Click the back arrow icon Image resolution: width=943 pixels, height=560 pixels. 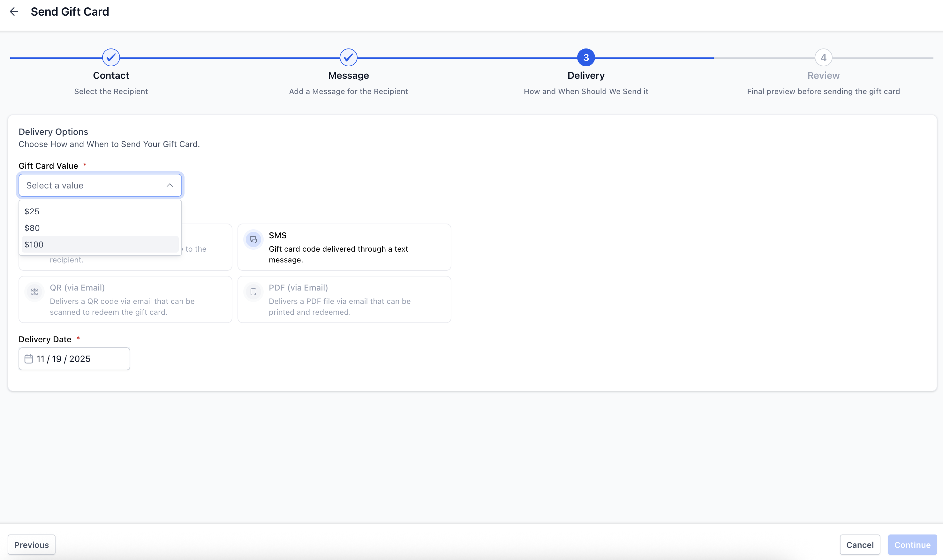click(14, 12)
